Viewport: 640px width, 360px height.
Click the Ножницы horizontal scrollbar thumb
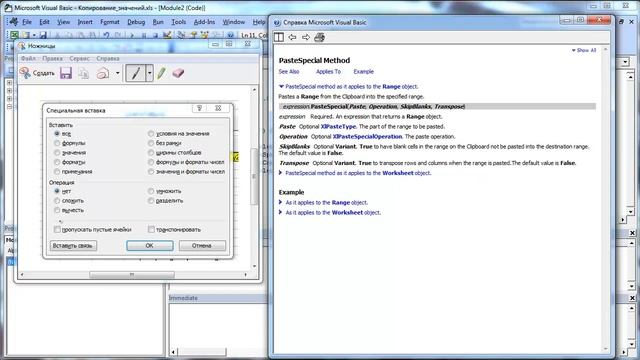[131, 275]
